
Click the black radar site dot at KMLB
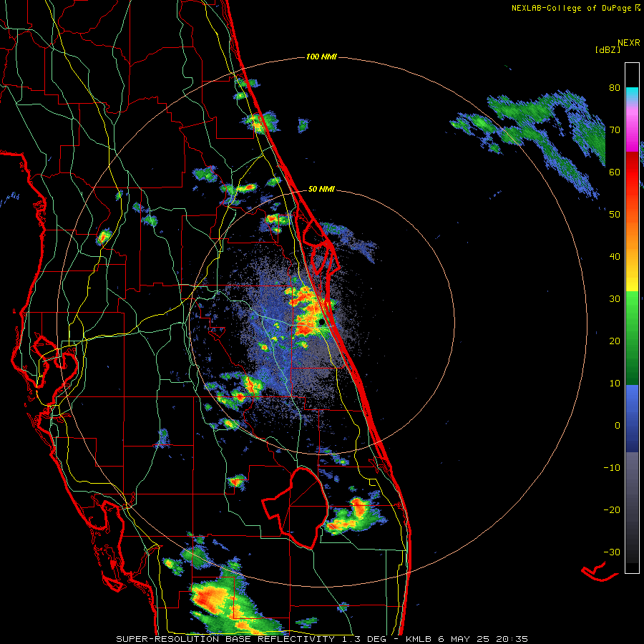(321, 321)
